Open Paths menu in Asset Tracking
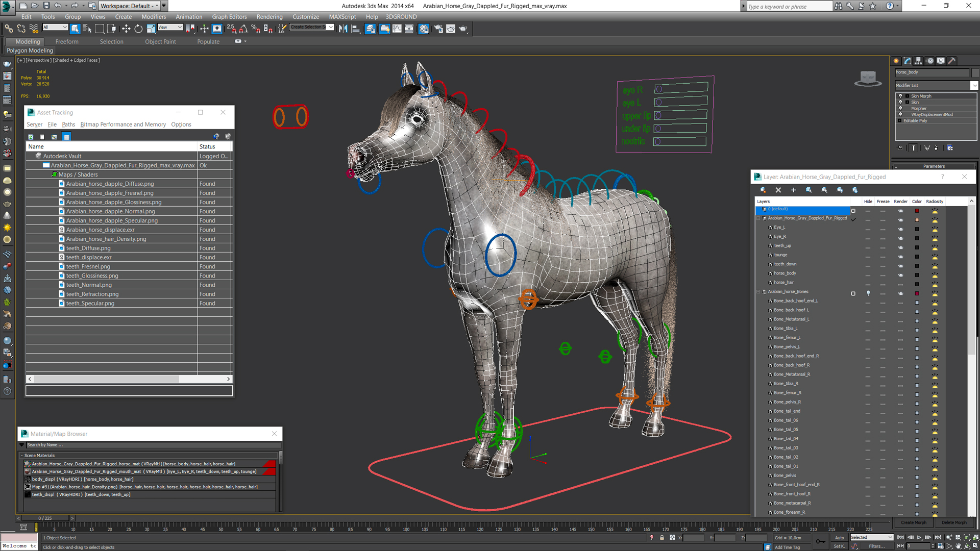Viewport: 980px width, 551px height. (x=68, y=124)
